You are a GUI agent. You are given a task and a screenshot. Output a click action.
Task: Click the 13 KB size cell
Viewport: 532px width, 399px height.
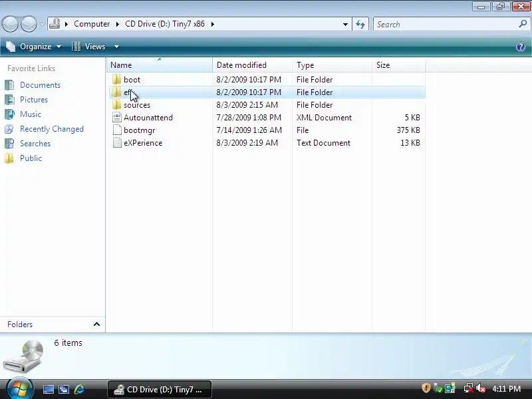click(410, 143)
